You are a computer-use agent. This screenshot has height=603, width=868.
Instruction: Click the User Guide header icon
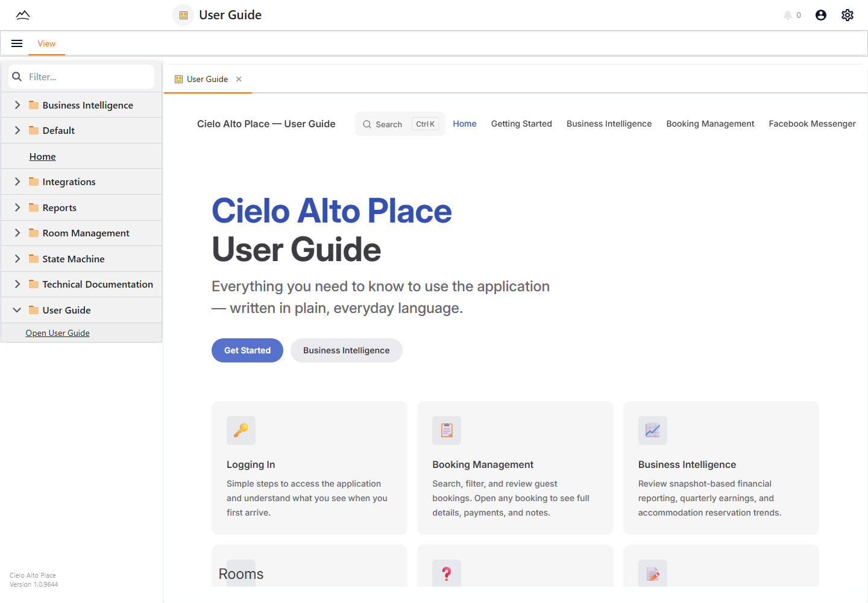click(x=184, y=15)
